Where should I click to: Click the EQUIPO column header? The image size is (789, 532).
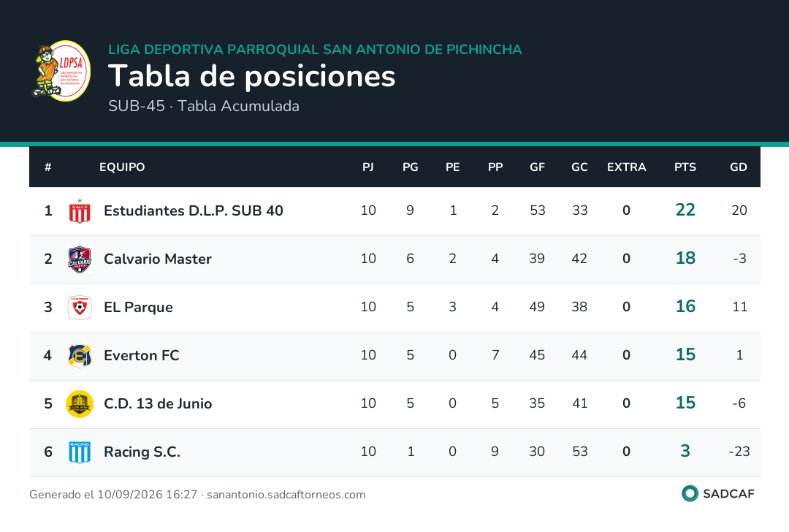click(x=122, y=167)
